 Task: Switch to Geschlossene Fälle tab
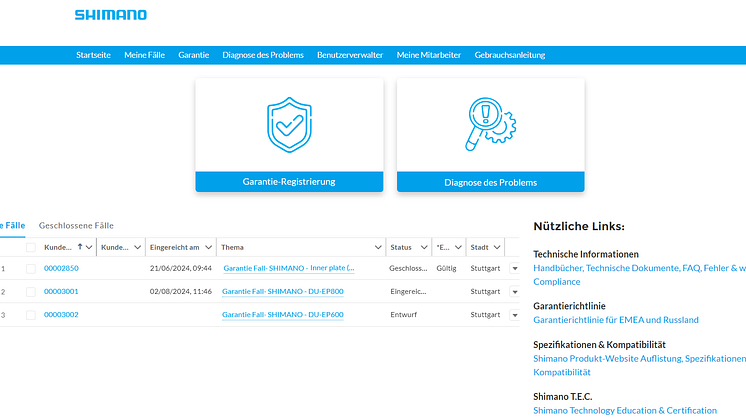[x=76, y=225]
